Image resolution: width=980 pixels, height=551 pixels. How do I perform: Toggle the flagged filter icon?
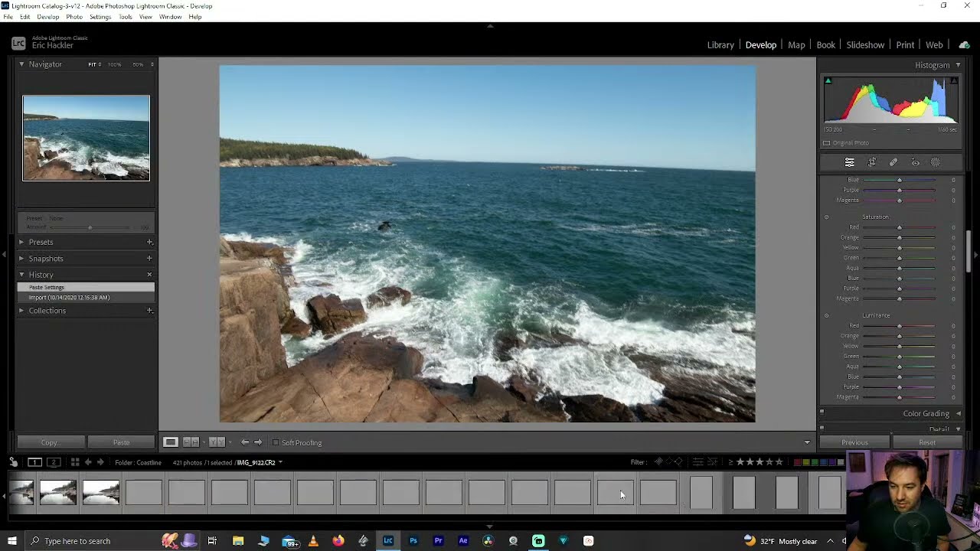point(658,462)
